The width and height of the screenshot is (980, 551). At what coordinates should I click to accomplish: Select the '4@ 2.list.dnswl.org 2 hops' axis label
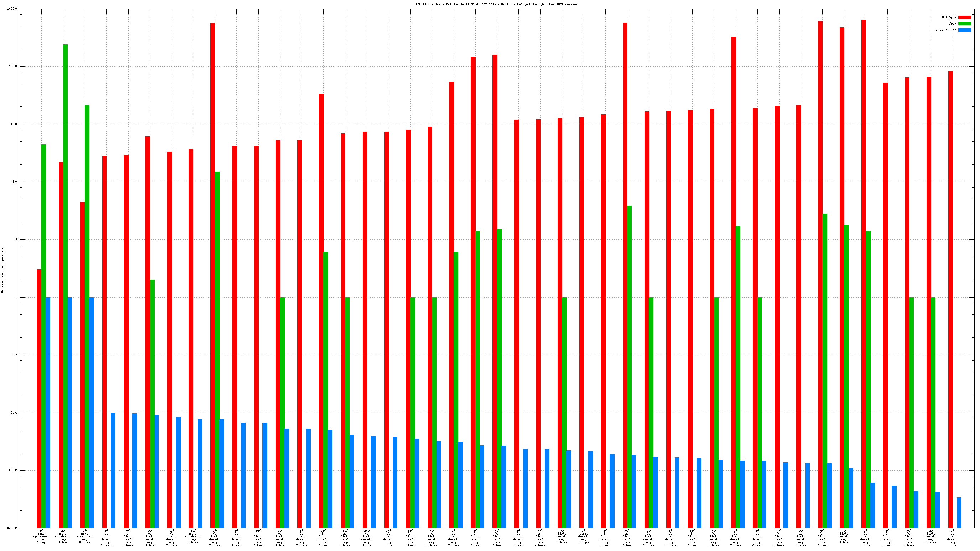pos(540,537)
